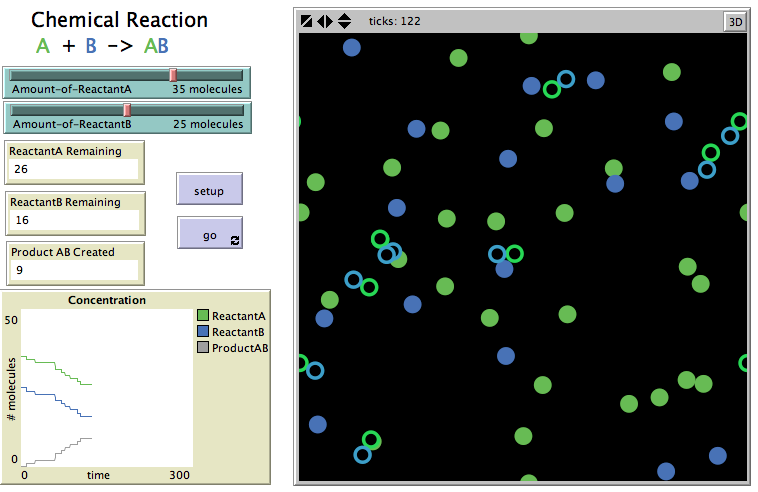Click the gray ProductAB legend swatch
The height and width of the screenshot is (492, 758).
(x=203, y=348)
